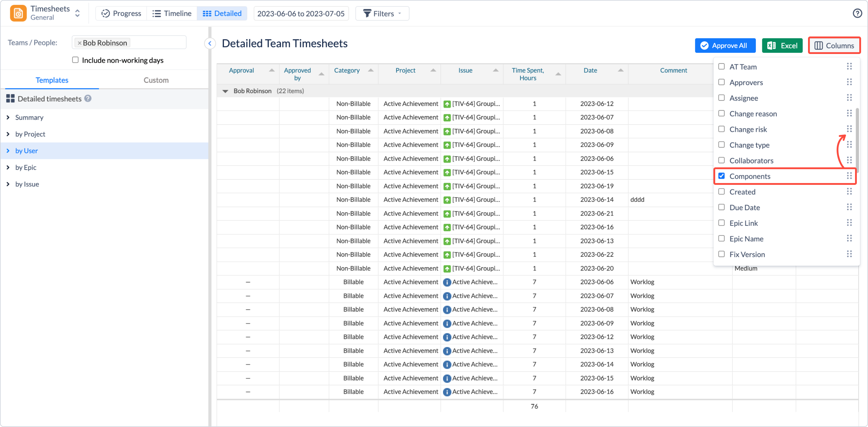Screen dimensions: 868x427
Task: Grab the drag handle for Due Date
Action: tap(849, 207)
